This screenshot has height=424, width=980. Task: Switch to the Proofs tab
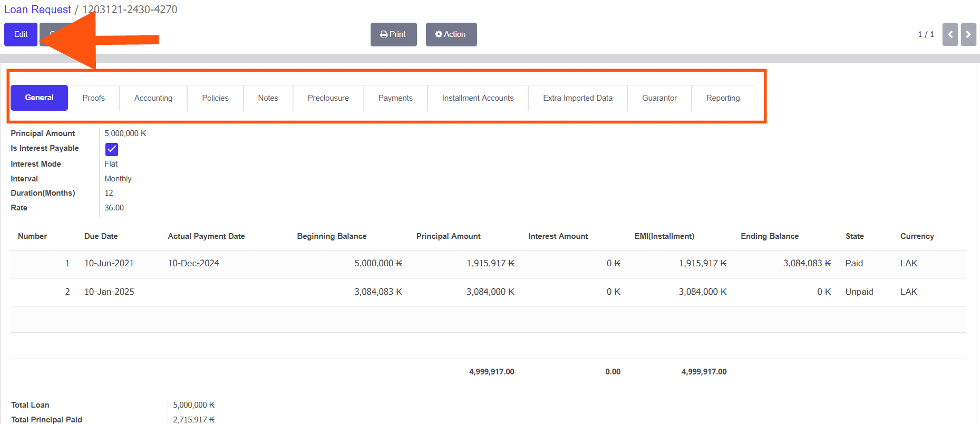point(93,98)
